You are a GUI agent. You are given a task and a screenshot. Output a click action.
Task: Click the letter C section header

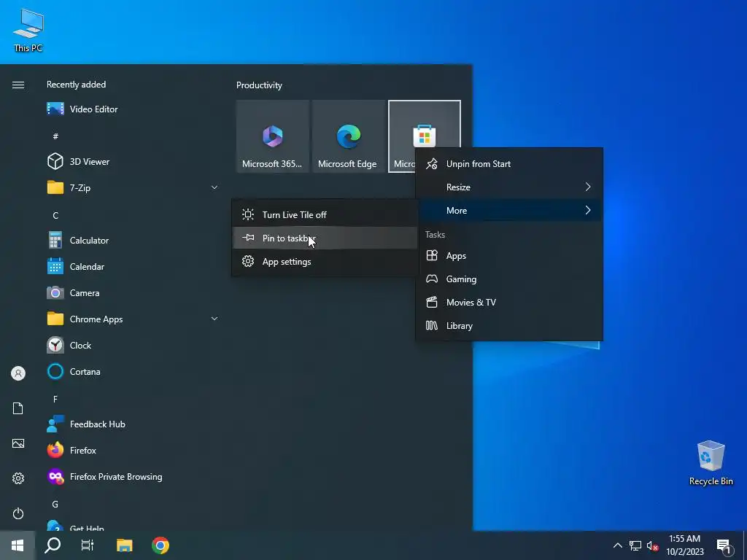tap(55, 215)
